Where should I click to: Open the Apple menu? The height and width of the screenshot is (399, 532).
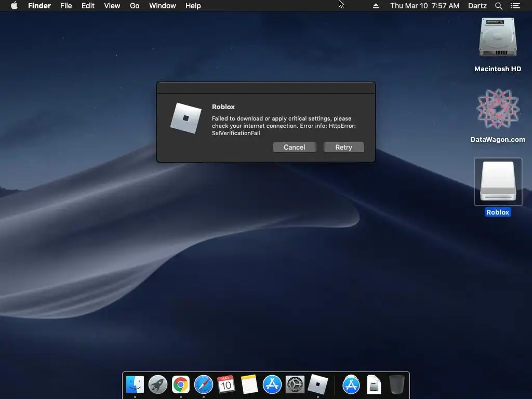pos(14,6)
